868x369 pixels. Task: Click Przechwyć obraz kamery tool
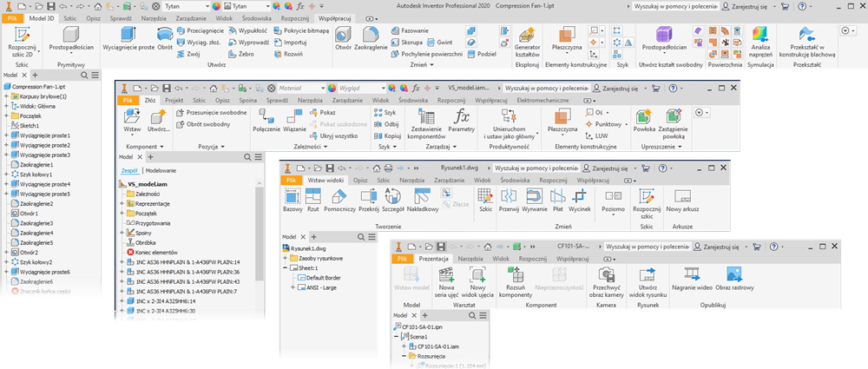pyautogui.click(x=608, y=282)
